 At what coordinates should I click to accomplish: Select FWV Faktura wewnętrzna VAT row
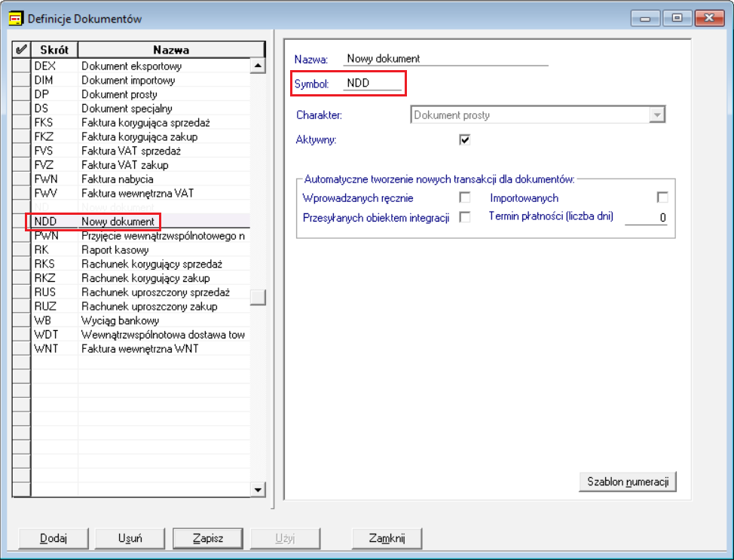click(x=140, y=193)
